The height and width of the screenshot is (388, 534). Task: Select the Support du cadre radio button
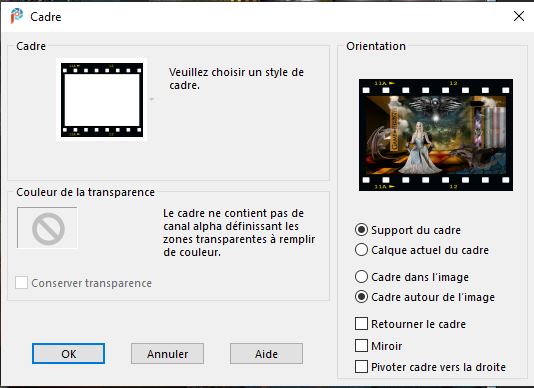[361, 230]
